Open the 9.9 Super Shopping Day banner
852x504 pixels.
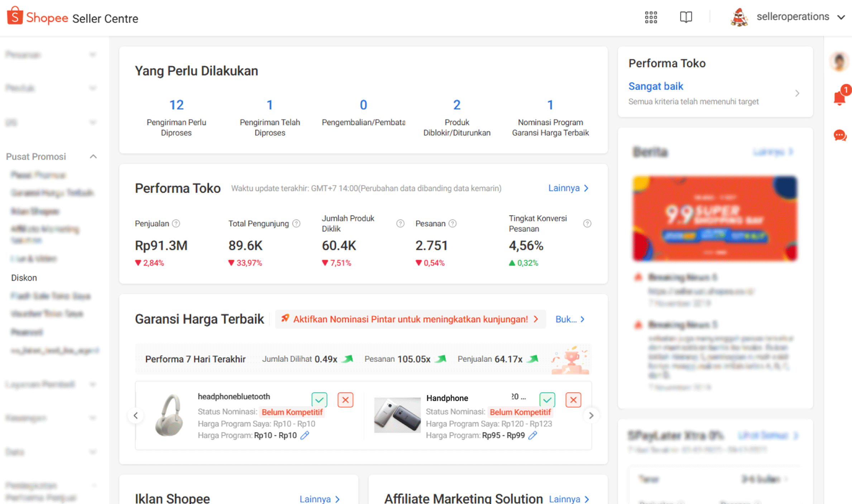[x=715, y=218]
